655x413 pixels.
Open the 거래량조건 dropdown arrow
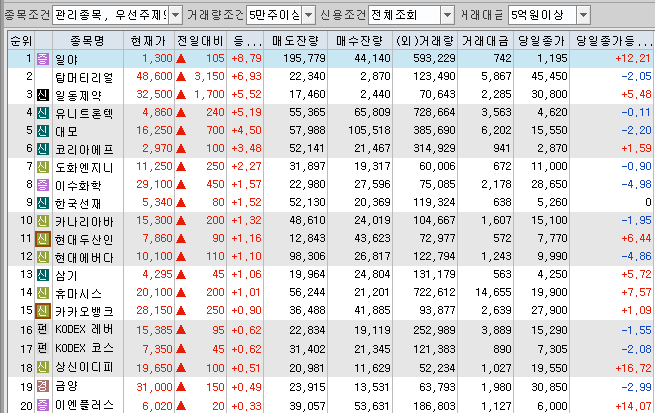click(x=308, y=15)
